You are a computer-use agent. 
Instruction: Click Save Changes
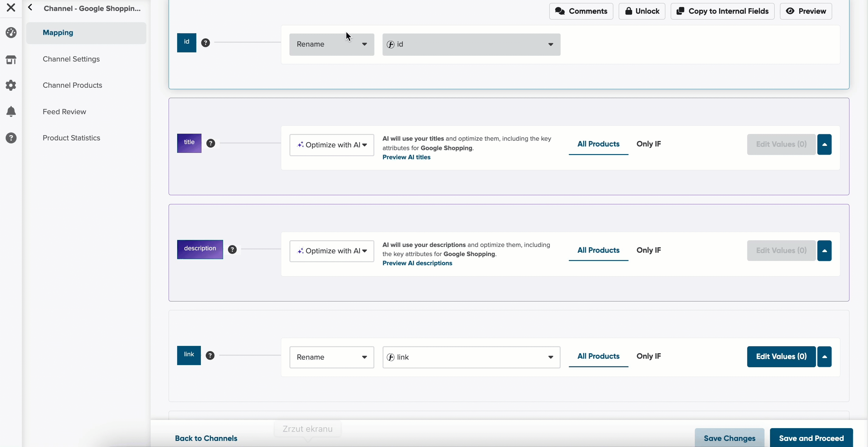click(x=730, y=438)
